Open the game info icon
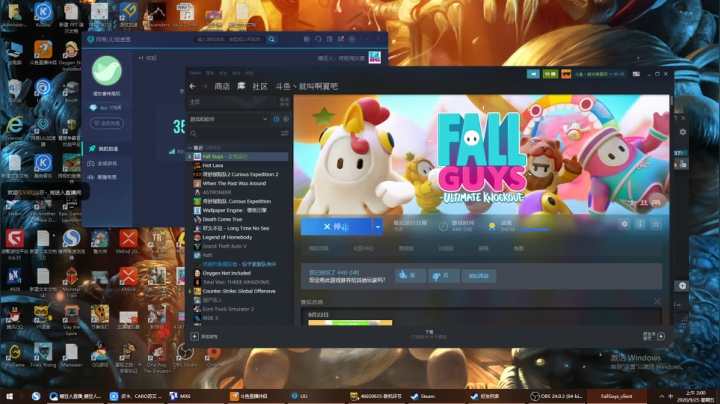The height and width of the screenshot is (404, 720). pos(640,224)
